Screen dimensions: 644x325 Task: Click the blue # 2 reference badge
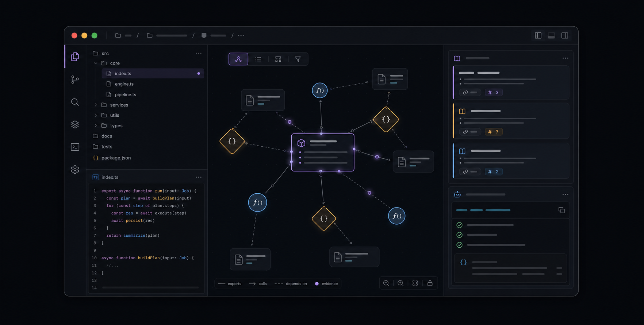[494, 171]
